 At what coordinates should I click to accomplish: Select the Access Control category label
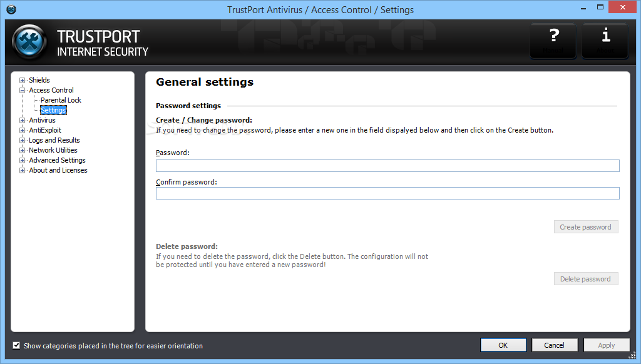point(51,90)
